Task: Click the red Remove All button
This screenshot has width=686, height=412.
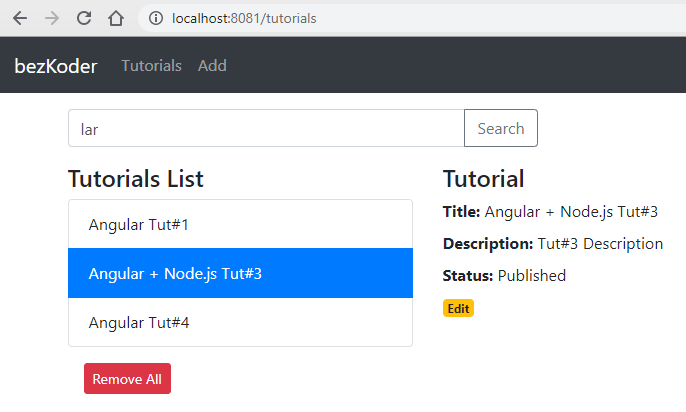Action: coord(127,378)
